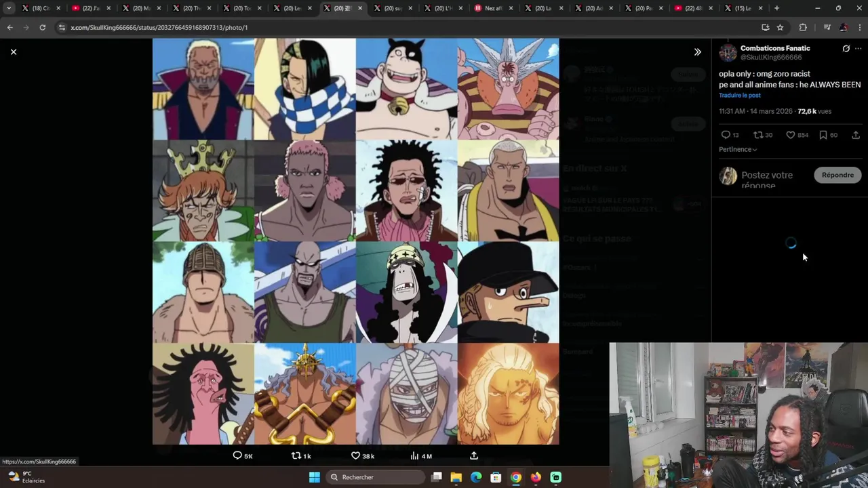Open Microsoft Edge from the taskbar
868x488 pixels.
coord(476,477)
